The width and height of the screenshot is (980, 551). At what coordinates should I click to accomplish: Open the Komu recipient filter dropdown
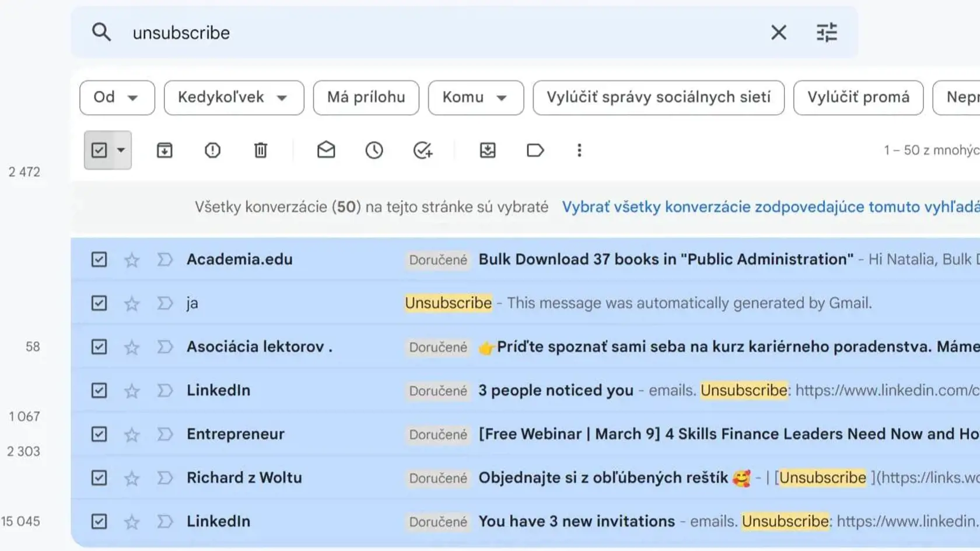point(476,97)
